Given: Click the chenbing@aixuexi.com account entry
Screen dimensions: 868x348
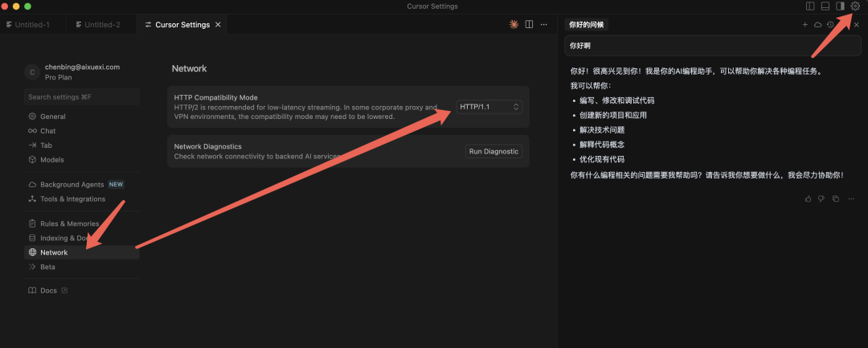Looking at the screenshot, I should [x=83, y=67].
